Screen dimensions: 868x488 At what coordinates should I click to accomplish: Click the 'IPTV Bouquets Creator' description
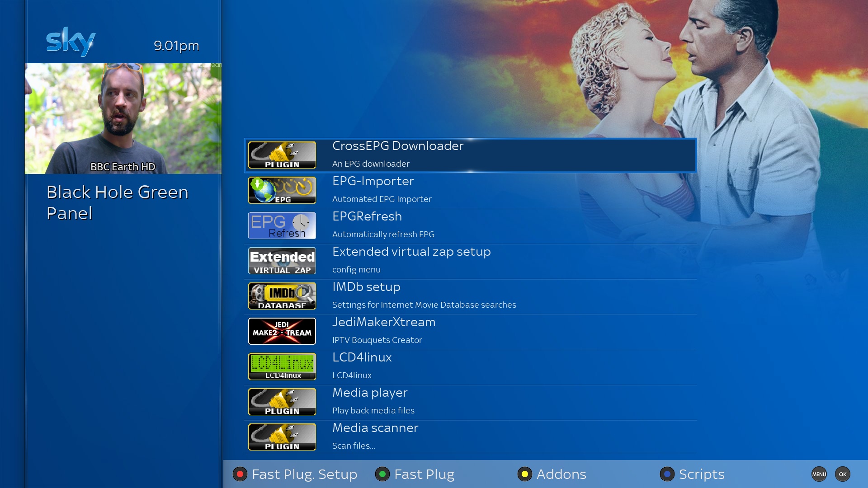pyautogui.click(x=377, y=340)
